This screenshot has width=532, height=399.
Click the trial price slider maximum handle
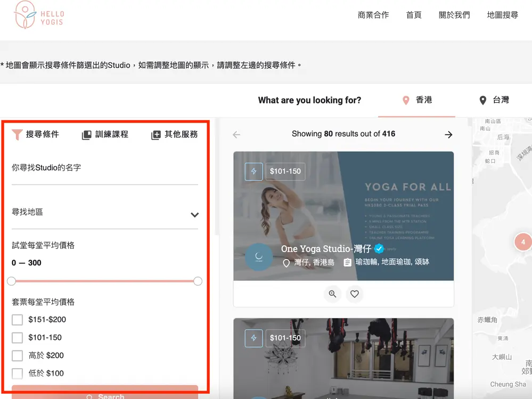198,281
